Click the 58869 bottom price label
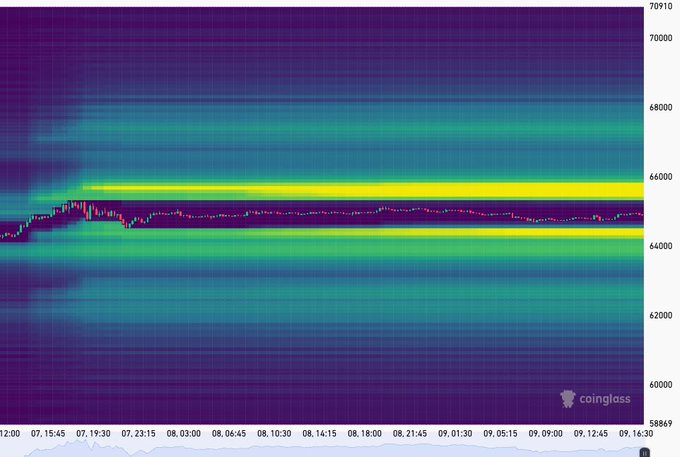Image resolution: width=680 pixels, height=457 pixels. [660, 423]
